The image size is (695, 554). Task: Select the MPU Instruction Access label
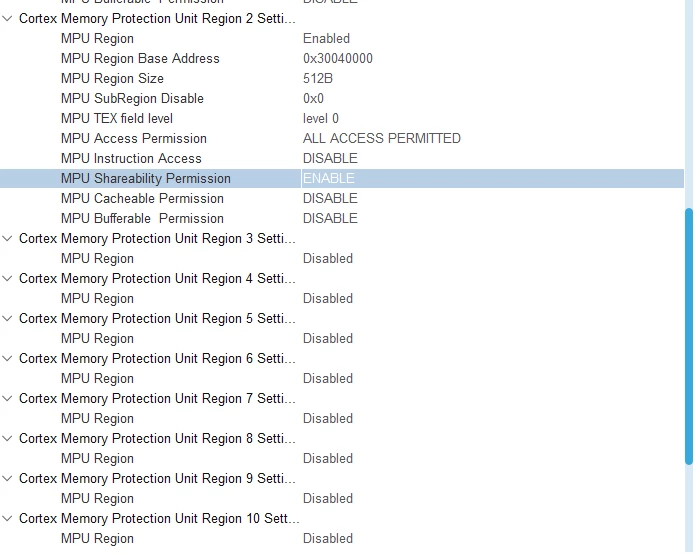tap(131, 158)
